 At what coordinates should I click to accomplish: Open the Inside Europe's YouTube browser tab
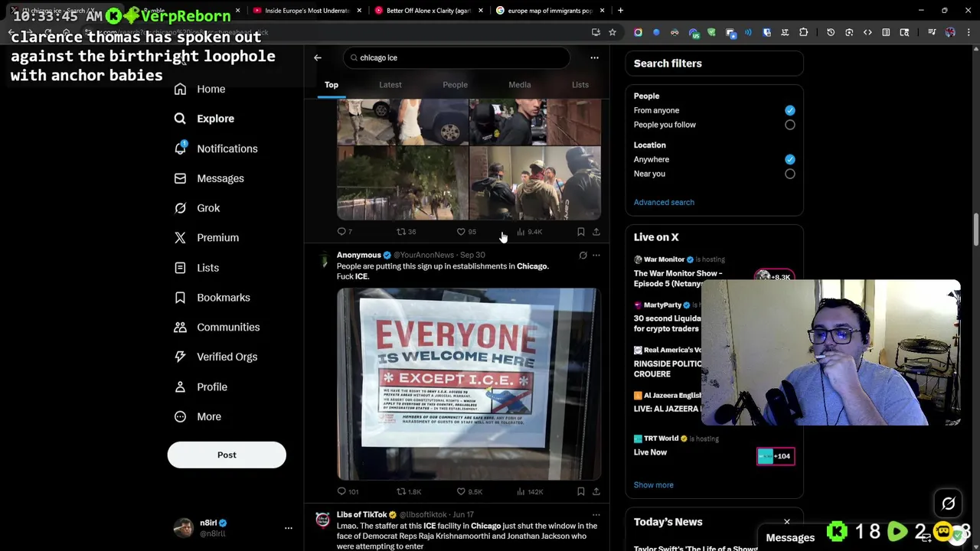(x=306, y=11)
